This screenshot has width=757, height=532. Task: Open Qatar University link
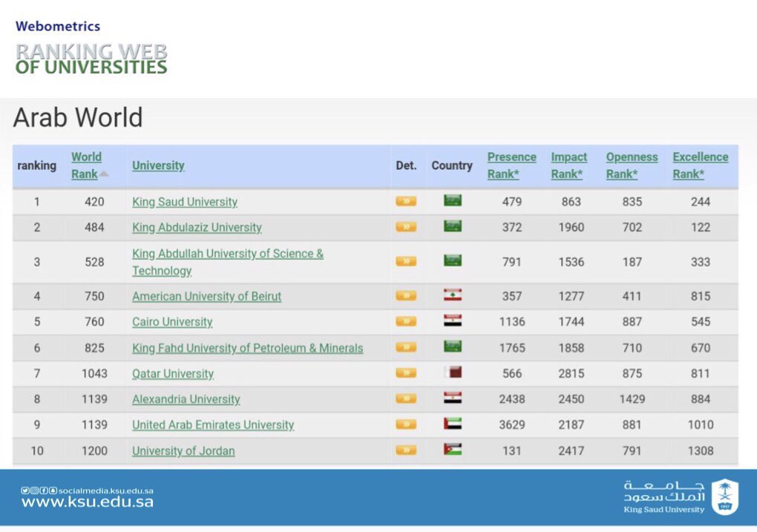click(x=173, y=374)
